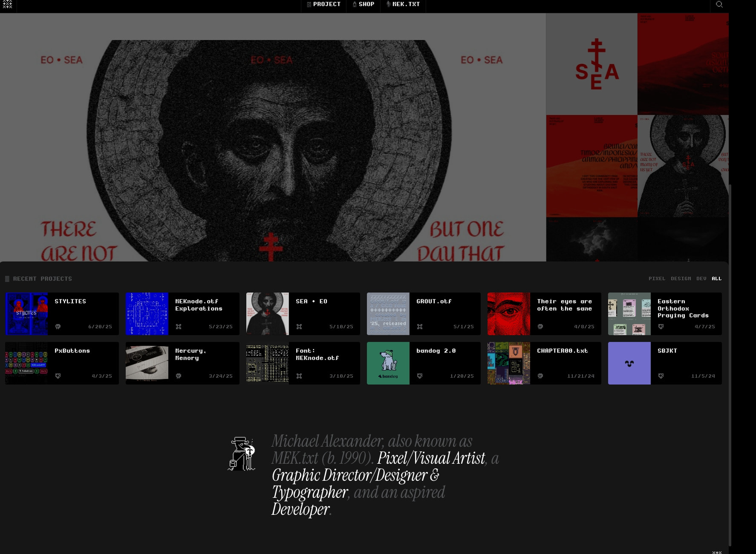Click the date 11/21/24 on CHAPTER00.txt

pyautogui.click(x=581, y=376)
